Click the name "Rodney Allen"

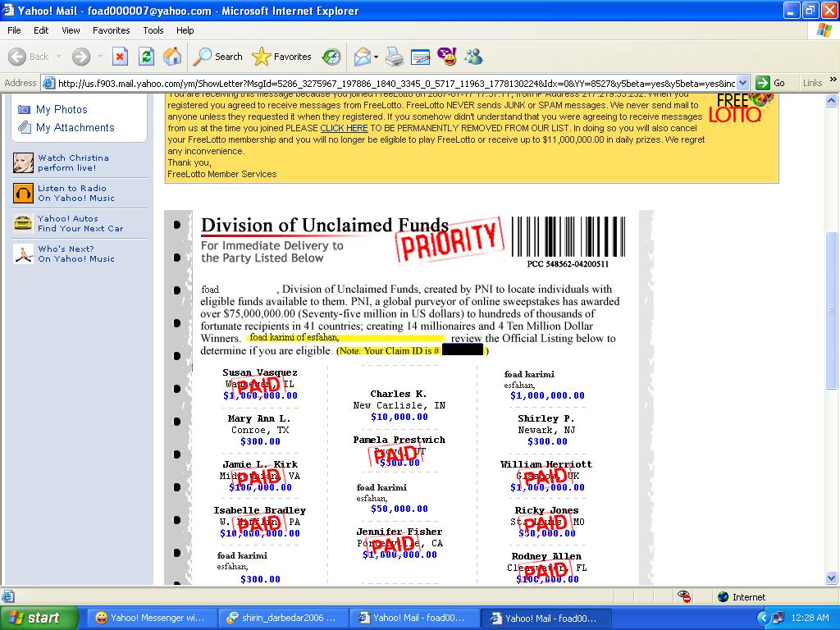[x=546, y=556]
